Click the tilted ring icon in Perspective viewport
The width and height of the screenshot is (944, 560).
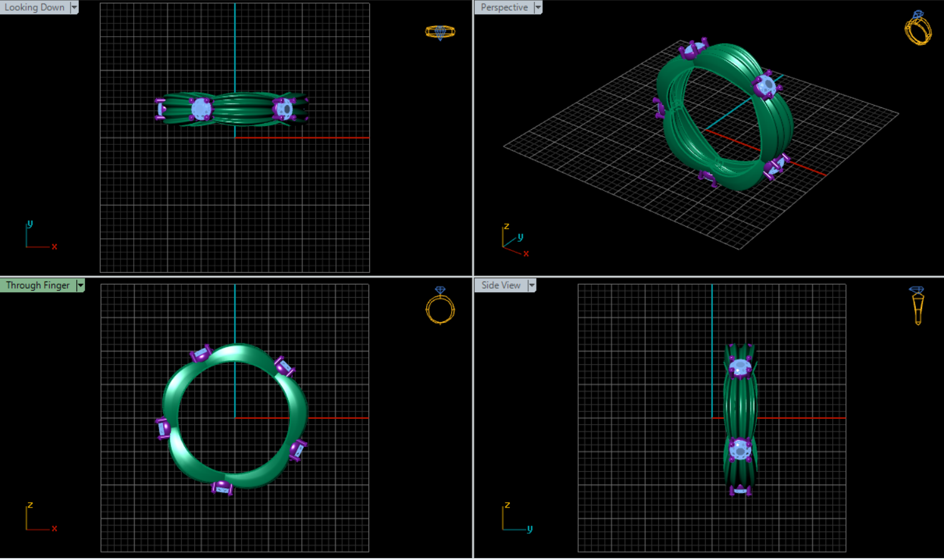point(918,29)
